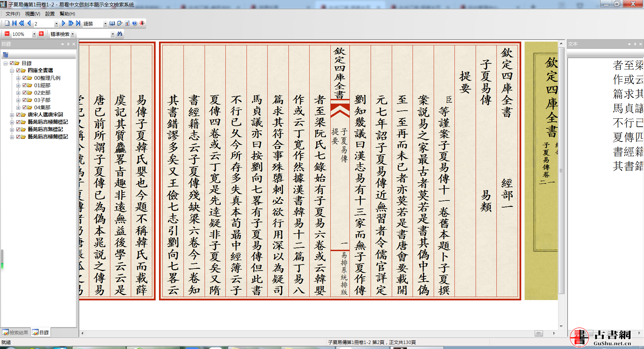Toggle the 04集部 checkbox
This screenshot has height=349, width=644.
[x=24, y=107]
